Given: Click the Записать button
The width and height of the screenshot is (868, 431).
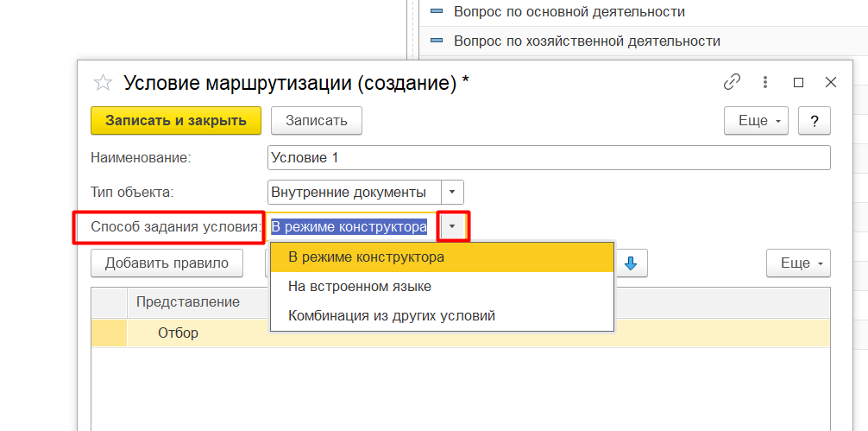Looking at the screenshot, I should [x=316, y=121].
